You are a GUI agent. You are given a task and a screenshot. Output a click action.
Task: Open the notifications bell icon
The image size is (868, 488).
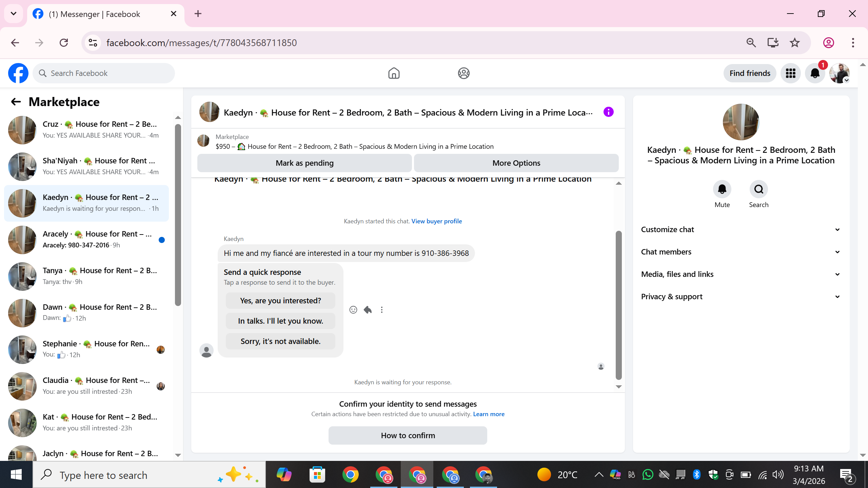(815, 73)
